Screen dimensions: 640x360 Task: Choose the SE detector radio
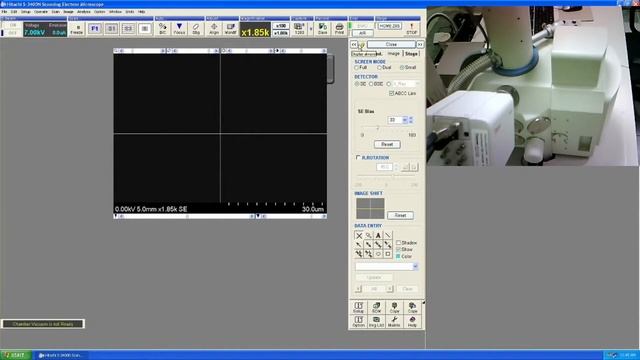coord(357,84)
